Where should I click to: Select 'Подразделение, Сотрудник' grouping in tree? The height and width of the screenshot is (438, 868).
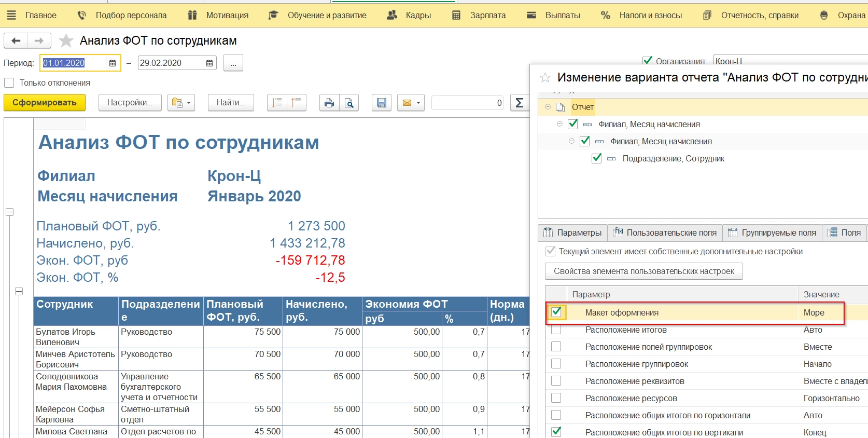coord(673,159)
